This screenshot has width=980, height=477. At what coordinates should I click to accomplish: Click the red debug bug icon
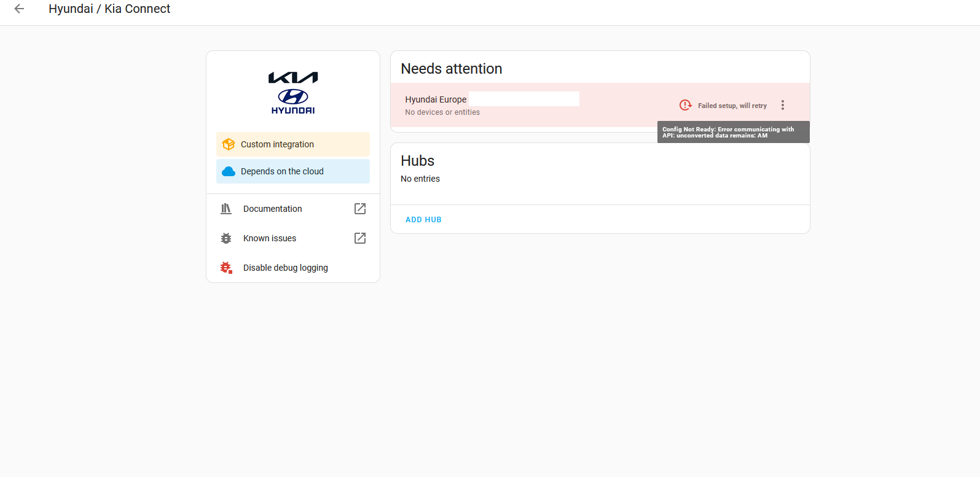[225, 268]
